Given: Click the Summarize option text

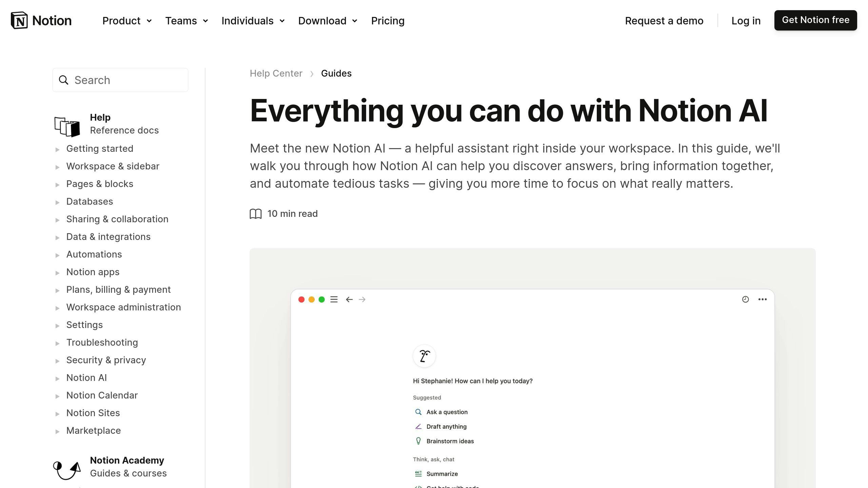Looking at the screenshot, I should click(x=442, y=474).
